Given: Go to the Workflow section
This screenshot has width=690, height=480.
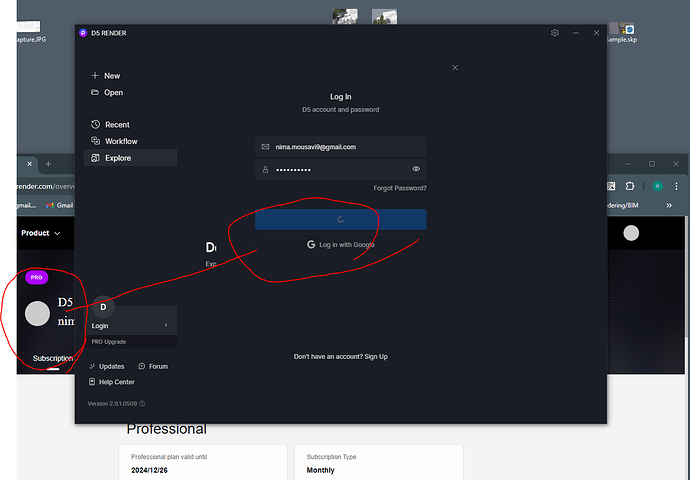Looking at the screenshot, I should (x=114, y=141).
